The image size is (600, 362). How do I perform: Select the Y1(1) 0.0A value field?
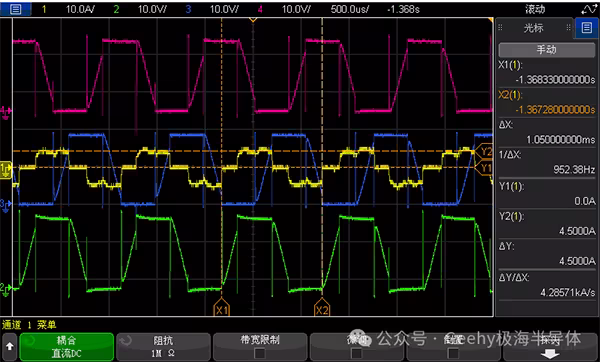(x=546, y=194)
